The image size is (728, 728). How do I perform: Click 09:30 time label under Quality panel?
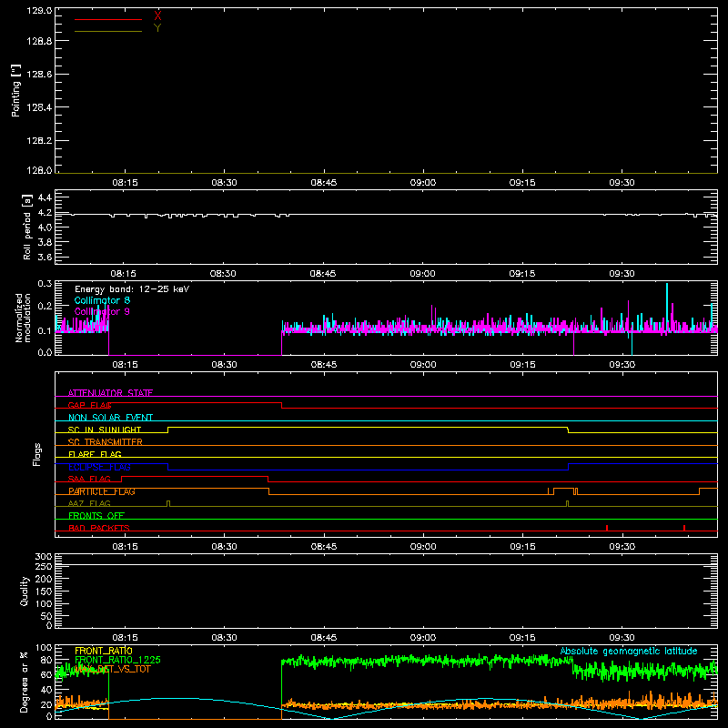coord(622,638)
